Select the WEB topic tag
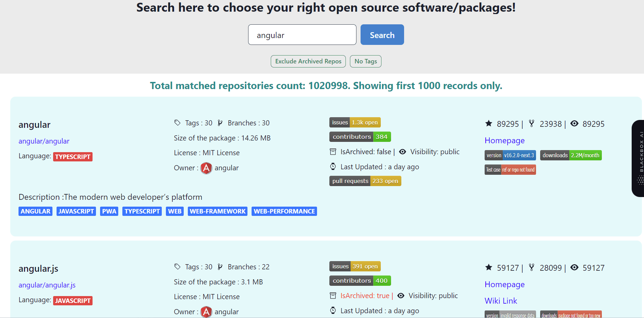 (x=175, y=211)
